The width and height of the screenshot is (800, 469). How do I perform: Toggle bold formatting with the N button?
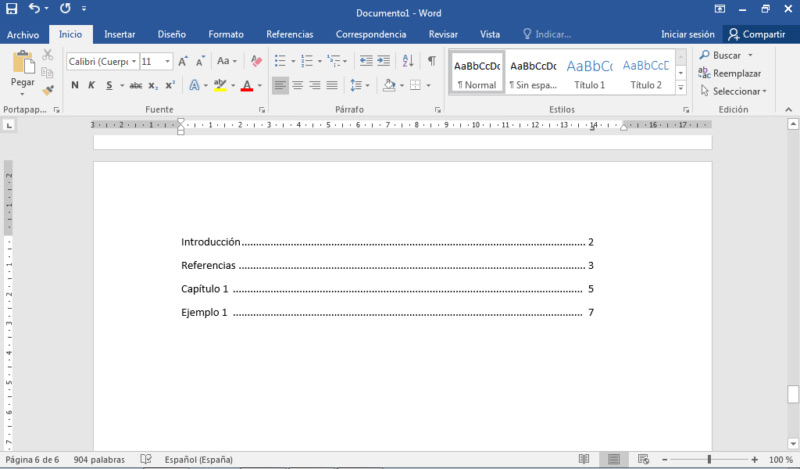point(75,85)
